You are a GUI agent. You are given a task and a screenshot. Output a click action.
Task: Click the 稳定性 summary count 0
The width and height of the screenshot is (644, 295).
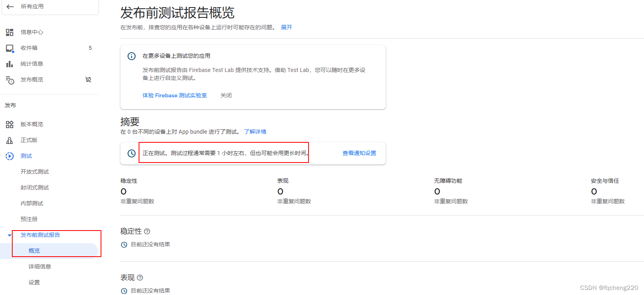click(x=124, y=191)
